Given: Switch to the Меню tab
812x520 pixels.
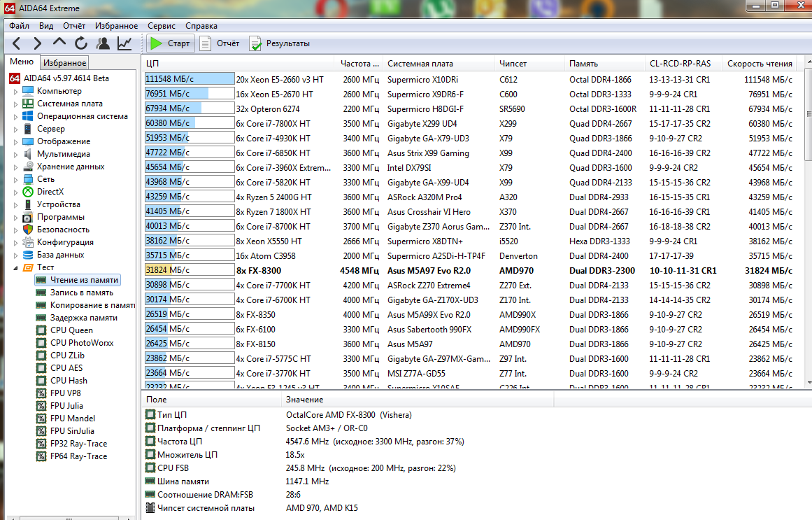Looking at the screenshot, I should 22,62.
